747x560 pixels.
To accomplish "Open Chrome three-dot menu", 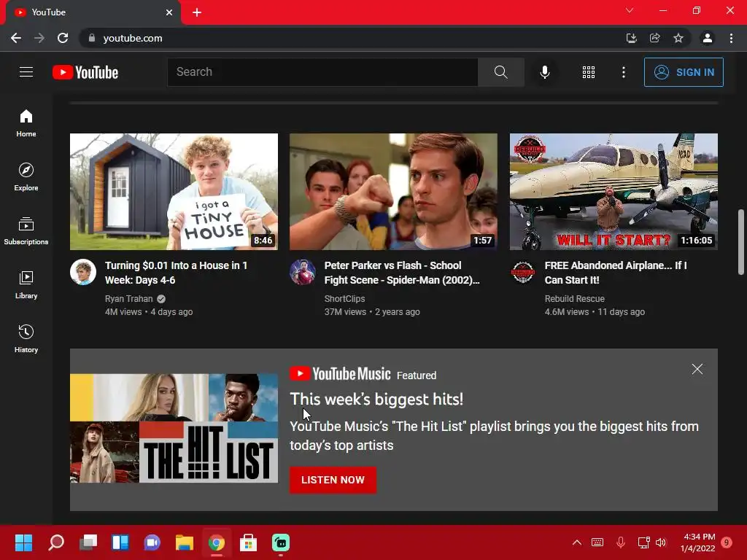I will [x=731, y=38].
